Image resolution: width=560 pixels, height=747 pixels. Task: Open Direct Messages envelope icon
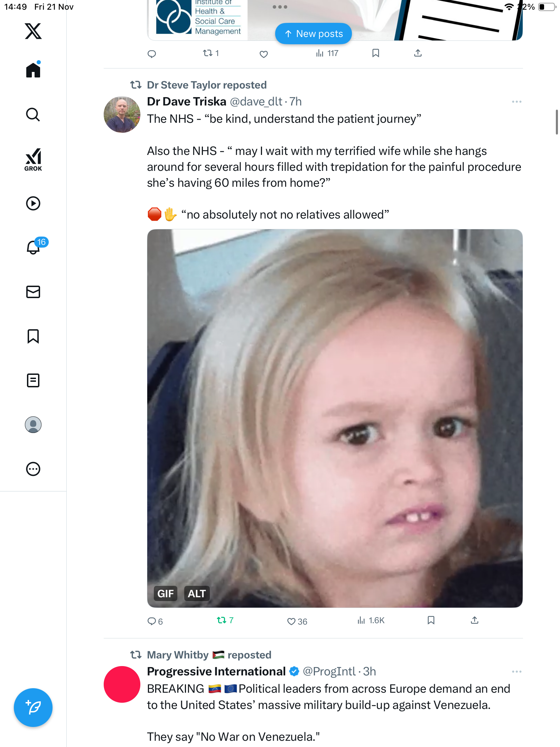33,292
